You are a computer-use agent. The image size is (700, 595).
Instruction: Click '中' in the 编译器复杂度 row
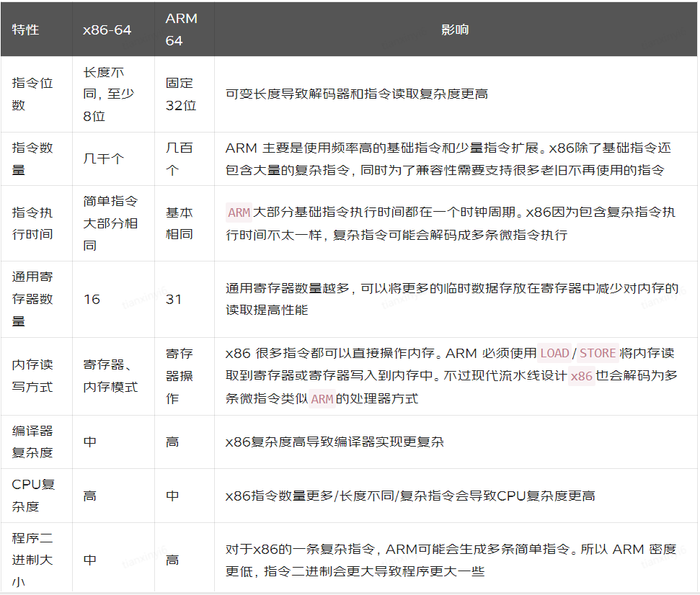[89, 442]
